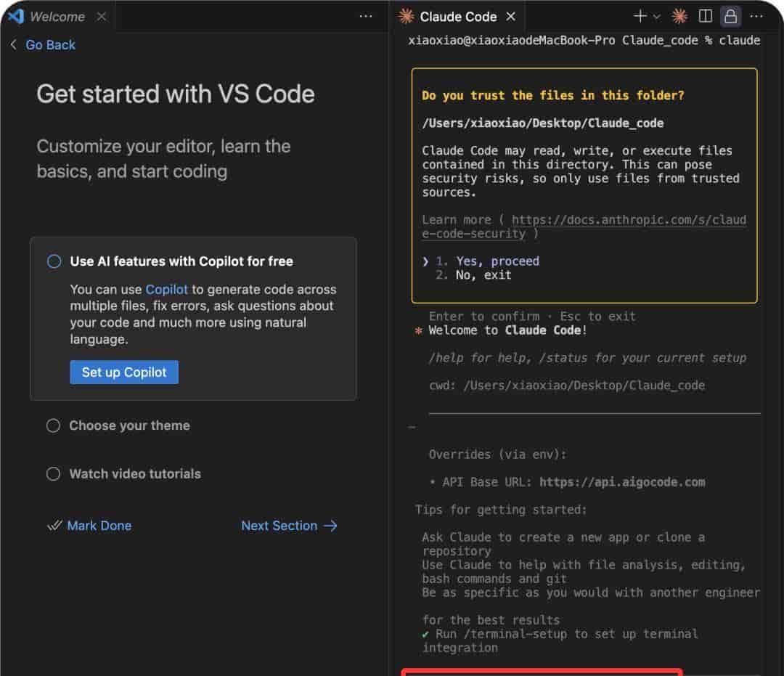Open the Copilot link in description
784x676 pixels.
(x=166, y=290)
